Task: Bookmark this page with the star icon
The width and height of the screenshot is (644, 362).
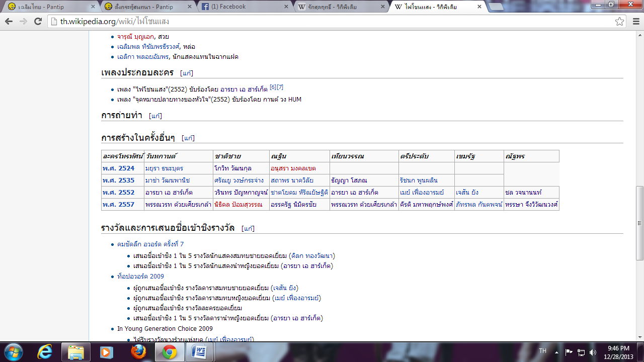Action: (x=619, y=22)
